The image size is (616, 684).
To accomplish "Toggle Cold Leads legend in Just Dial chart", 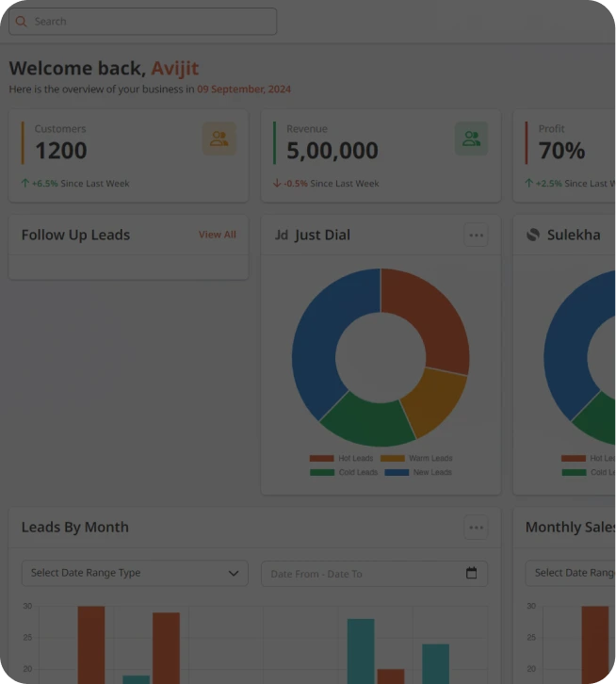I will tap(344, 472).
